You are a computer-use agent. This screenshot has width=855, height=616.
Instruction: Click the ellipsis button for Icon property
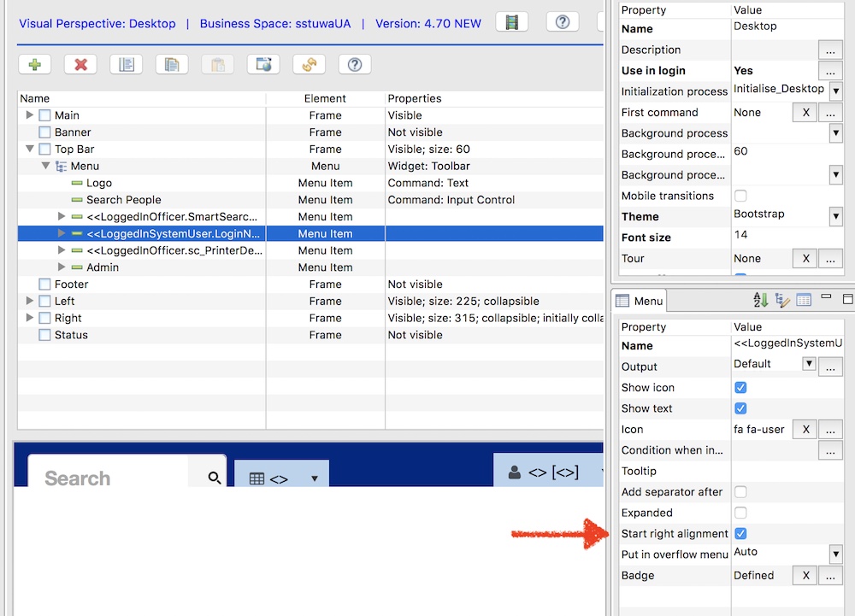(x=830, y=429)
